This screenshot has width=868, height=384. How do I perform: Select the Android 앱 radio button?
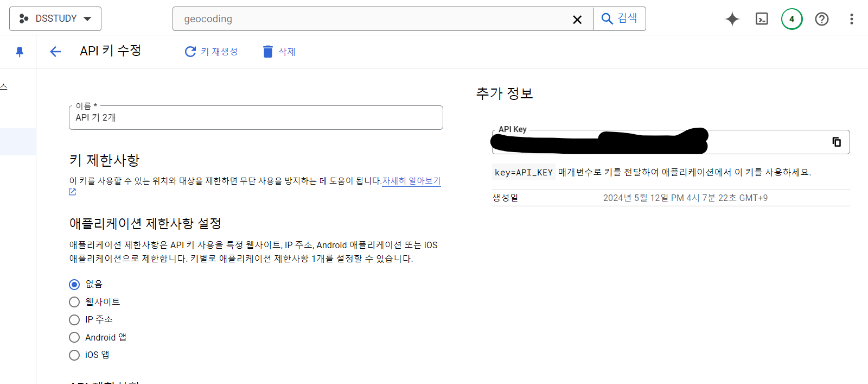(74, 337)
